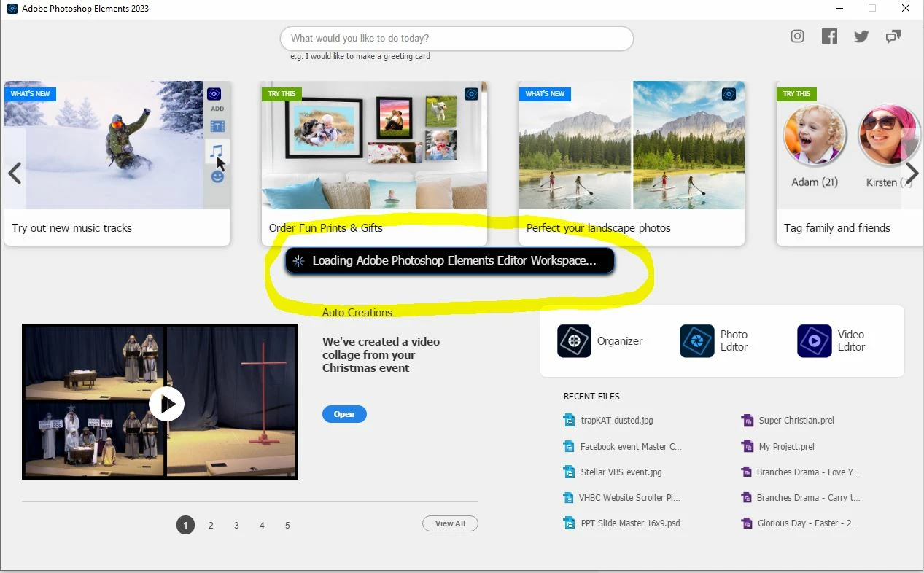Open the 'Order Fun Prints & Gifts' card

tap(374, 163)
